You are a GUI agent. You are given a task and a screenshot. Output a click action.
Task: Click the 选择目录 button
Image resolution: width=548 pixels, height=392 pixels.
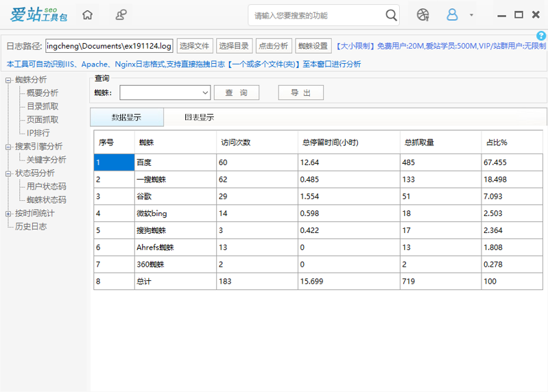coord(234,46)
